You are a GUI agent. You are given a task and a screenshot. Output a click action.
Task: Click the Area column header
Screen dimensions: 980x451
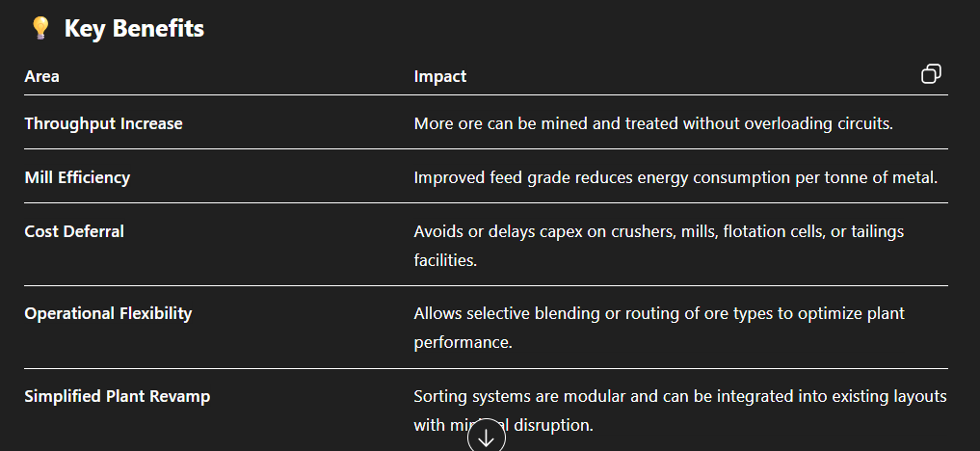41,76
